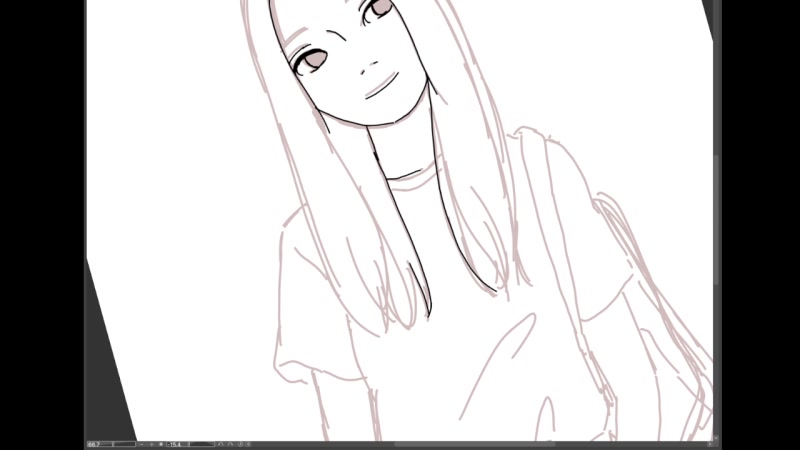The width and height of the screenshot is (800, 450).
Task: Click the horizontal scrollbar thumb
Action: [x=470, y=444]
